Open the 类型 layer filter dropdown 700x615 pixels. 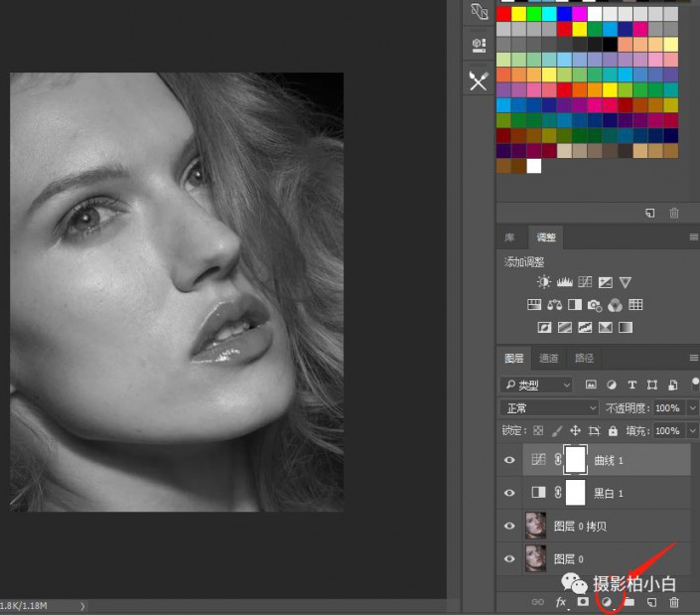(x=537, y=384)
